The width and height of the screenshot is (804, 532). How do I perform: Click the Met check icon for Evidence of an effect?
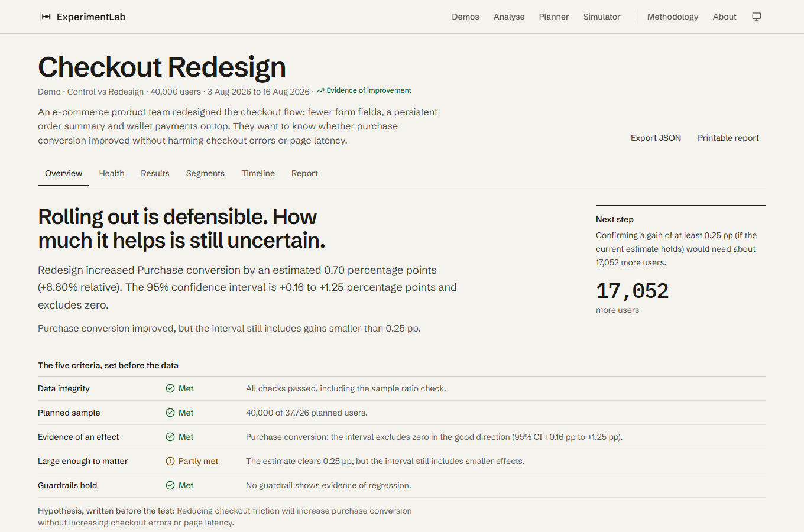tap(170, 437)
